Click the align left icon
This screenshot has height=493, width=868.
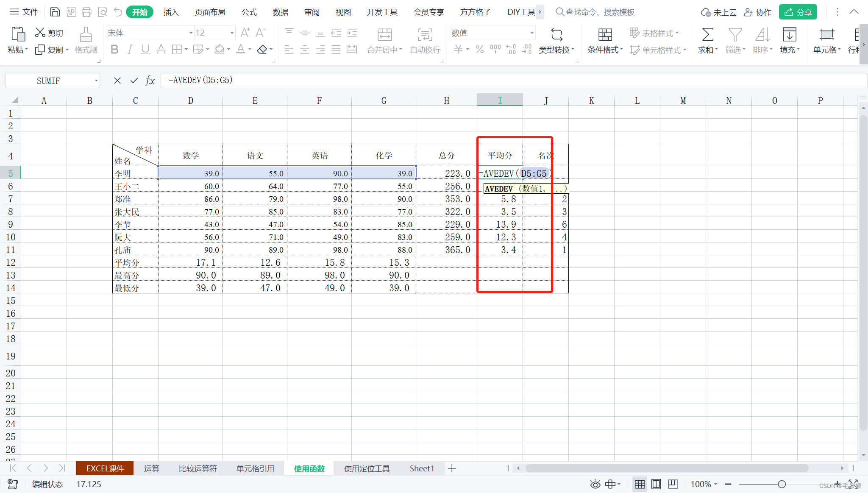[x=289, y=50]
